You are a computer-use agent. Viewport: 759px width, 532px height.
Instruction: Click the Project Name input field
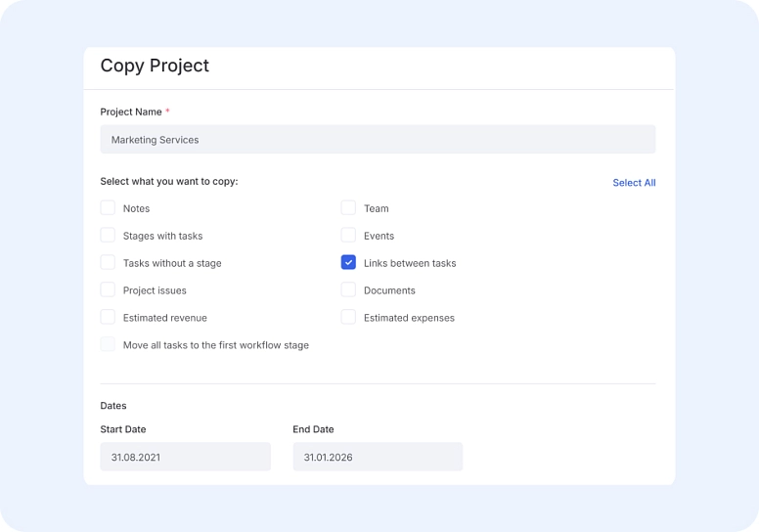coord(378,140)
